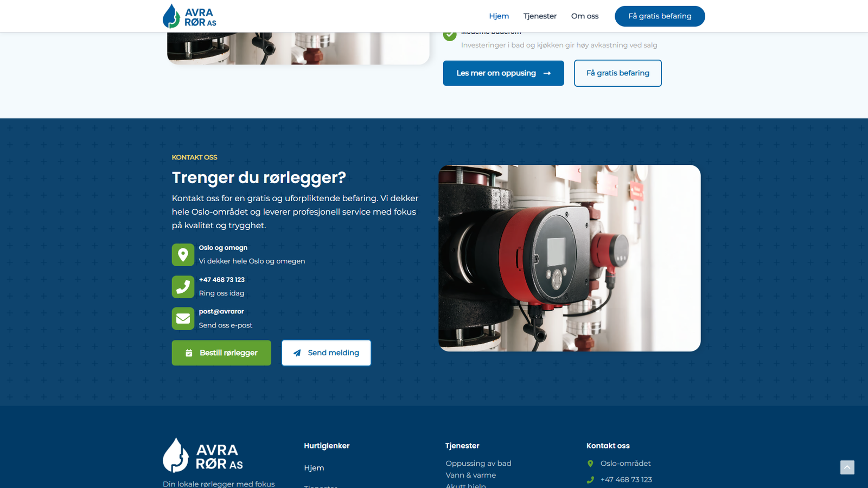Click the Send melding button
The height and width of the screenshot is (488, 868).
point(326,353)
